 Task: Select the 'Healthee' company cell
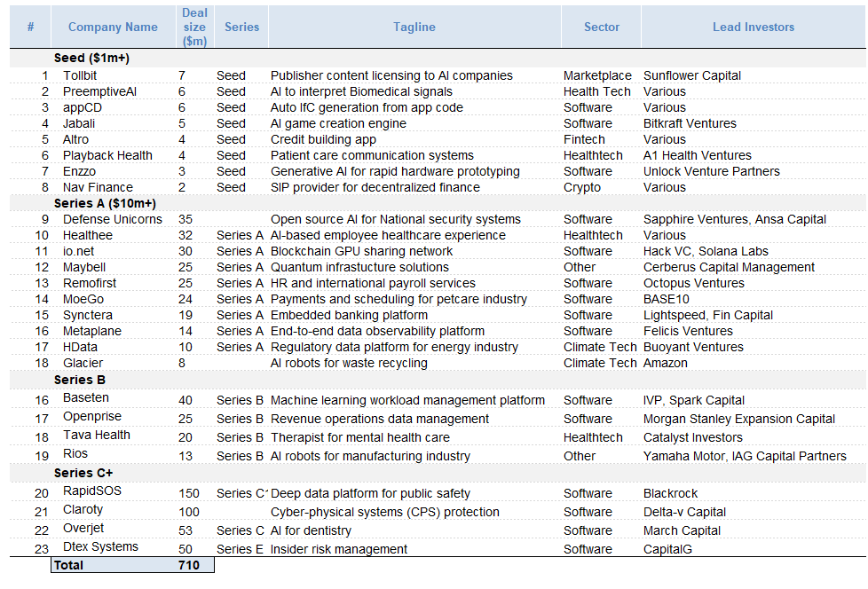click(88, 236)
